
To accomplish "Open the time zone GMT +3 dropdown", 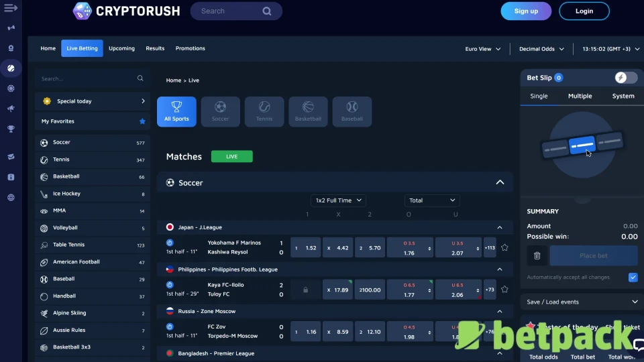I will tap(610, 49).
